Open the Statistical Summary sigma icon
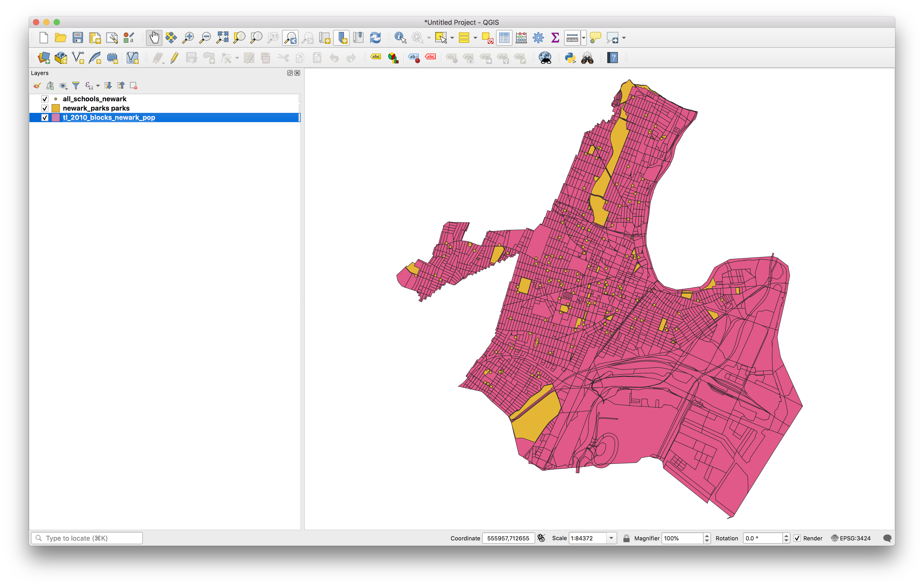Viewport: 924px width, 587px height. tap(555, 38)
